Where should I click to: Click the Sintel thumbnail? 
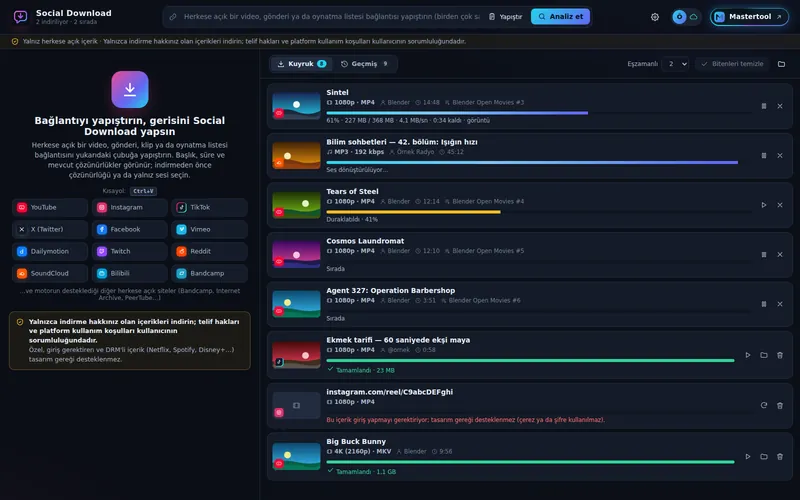[x=296, y=106]
